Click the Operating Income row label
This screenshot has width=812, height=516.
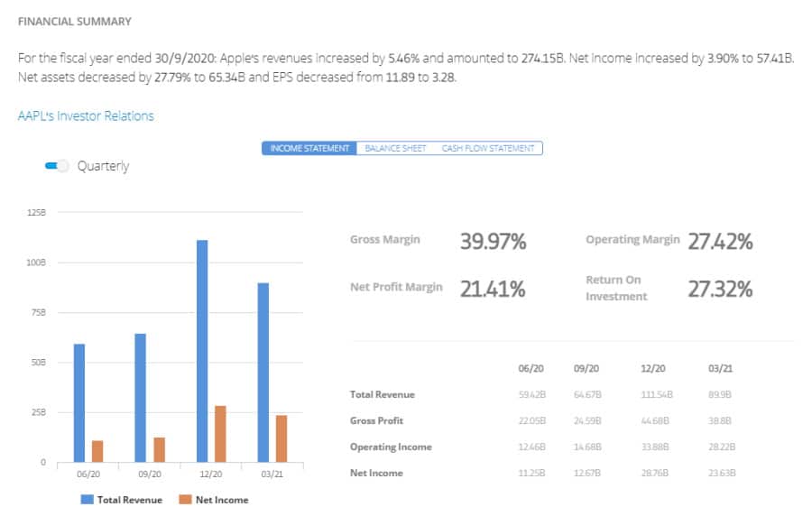pyautogui.click(x=391, y=447)
